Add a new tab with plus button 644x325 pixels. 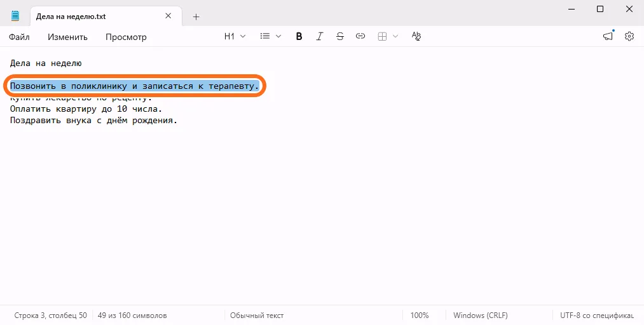(x=196, y=17)
